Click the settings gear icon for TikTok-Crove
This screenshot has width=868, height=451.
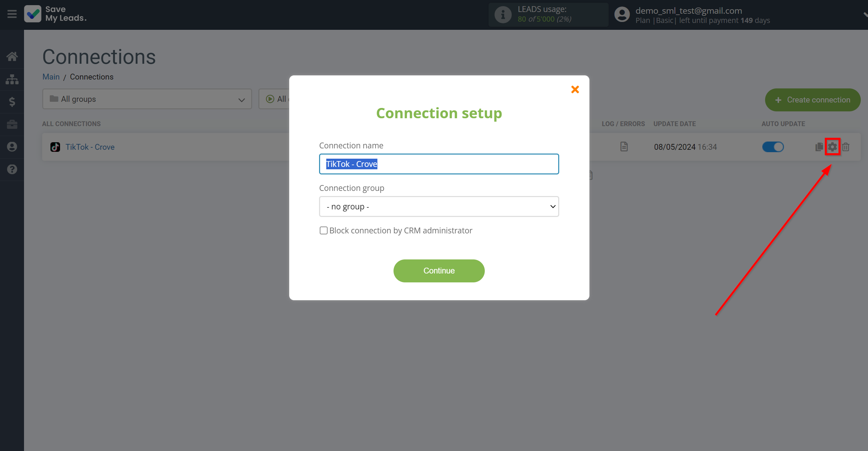(x=832, y=147)
